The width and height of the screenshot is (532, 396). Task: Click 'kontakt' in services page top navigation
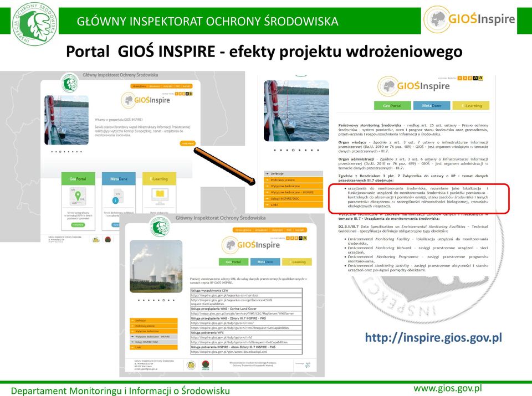[x=300, y=230]
